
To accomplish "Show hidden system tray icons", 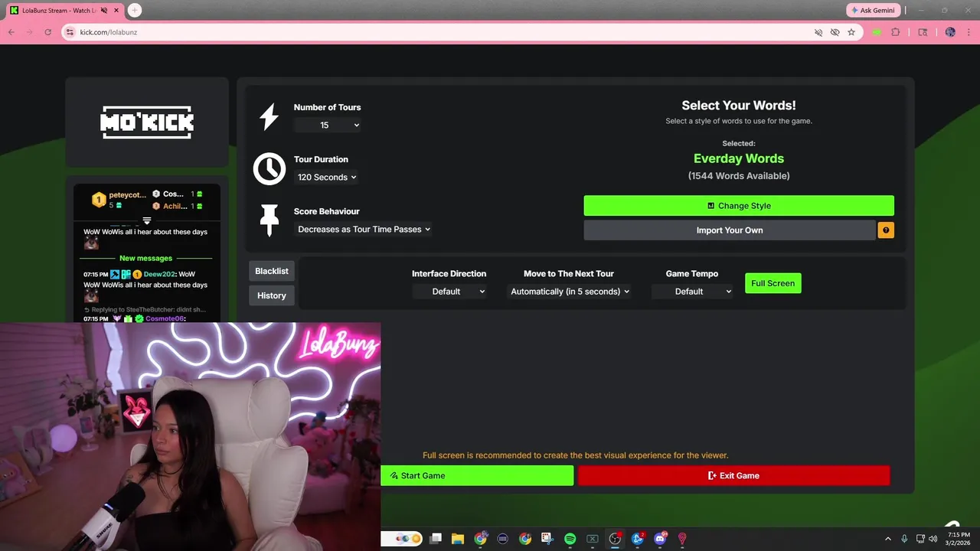I will [x=888, y=539].
